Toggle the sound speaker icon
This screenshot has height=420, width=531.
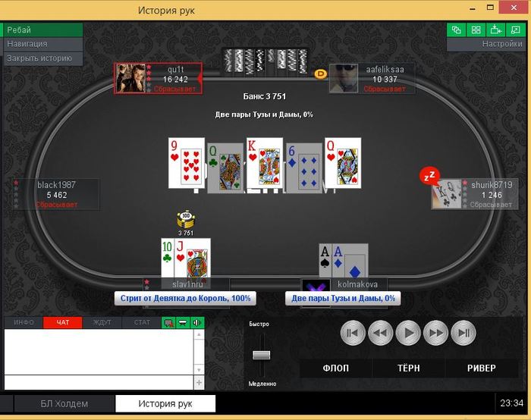point(197,323)
